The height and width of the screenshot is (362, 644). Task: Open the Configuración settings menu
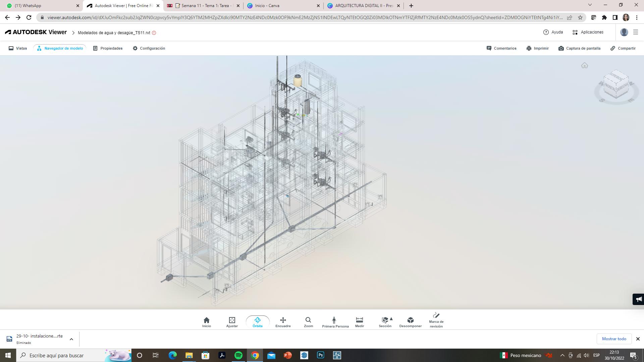point(149,48)
